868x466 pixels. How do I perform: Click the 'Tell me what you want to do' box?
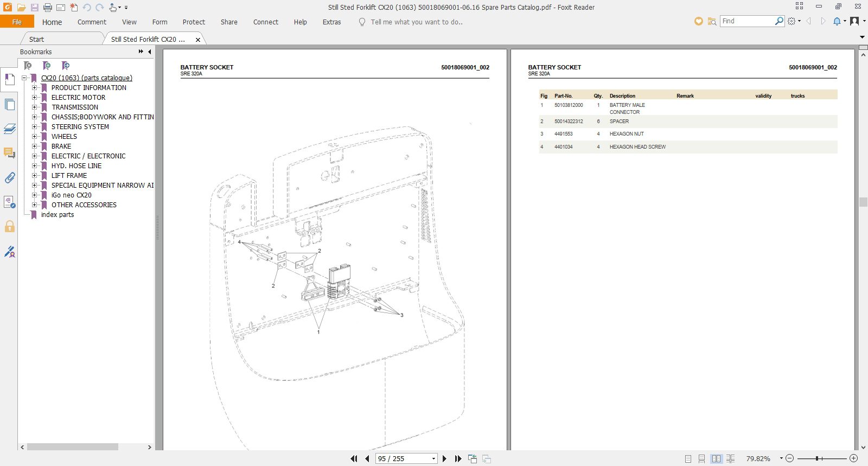[416, 22]
